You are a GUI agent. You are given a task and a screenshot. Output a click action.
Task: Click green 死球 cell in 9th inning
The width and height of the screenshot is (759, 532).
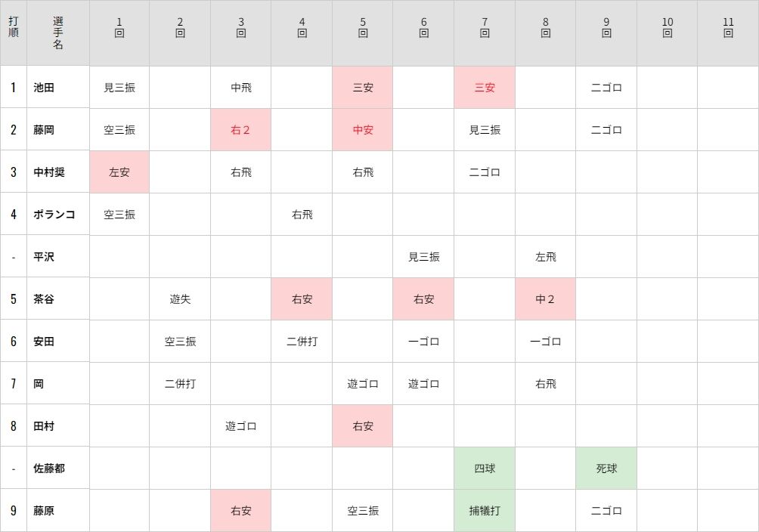tap(606, 468)
